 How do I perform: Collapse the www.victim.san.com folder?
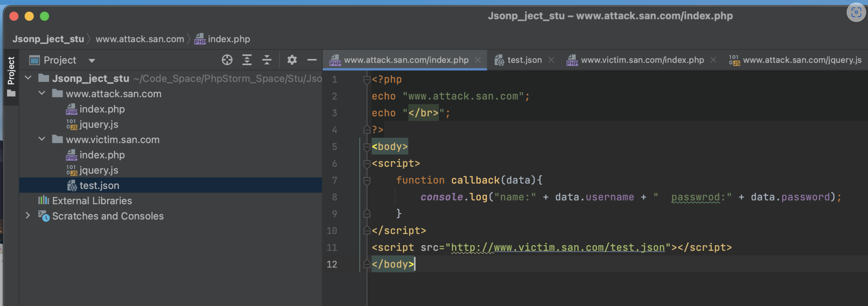[42, 139]
